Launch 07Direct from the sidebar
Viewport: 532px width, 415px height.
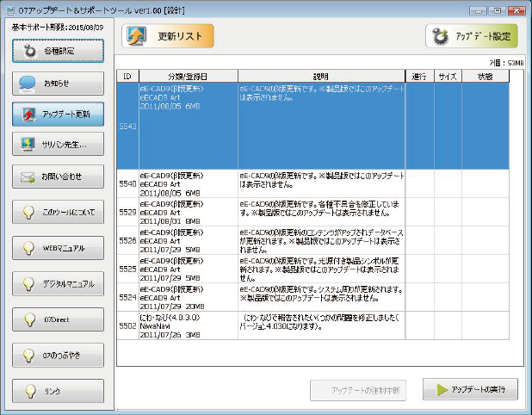pos(59,319)
